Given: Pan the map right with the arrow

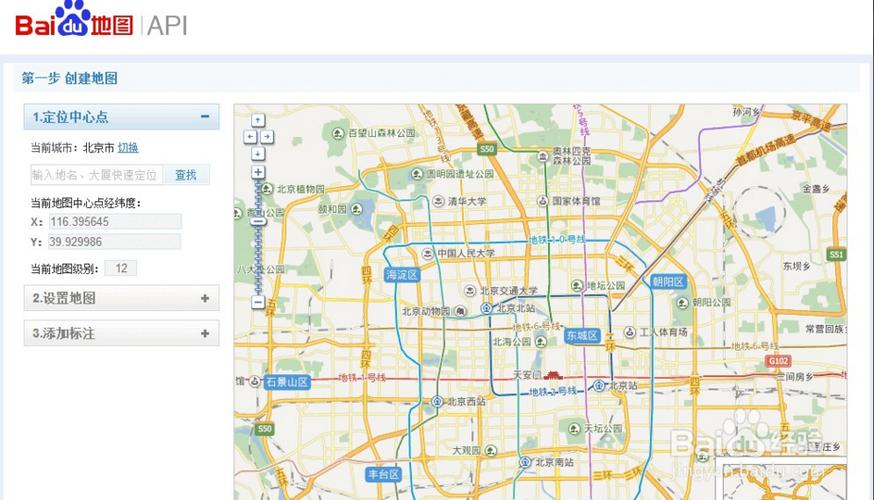Looking at the screenshot, I should (x=267, y=137).
